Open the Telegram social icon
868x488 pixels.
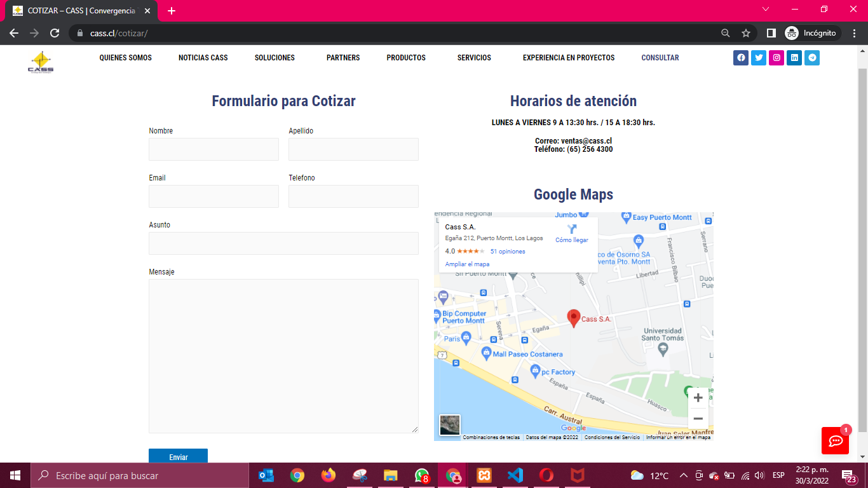[x=811, y=58]
